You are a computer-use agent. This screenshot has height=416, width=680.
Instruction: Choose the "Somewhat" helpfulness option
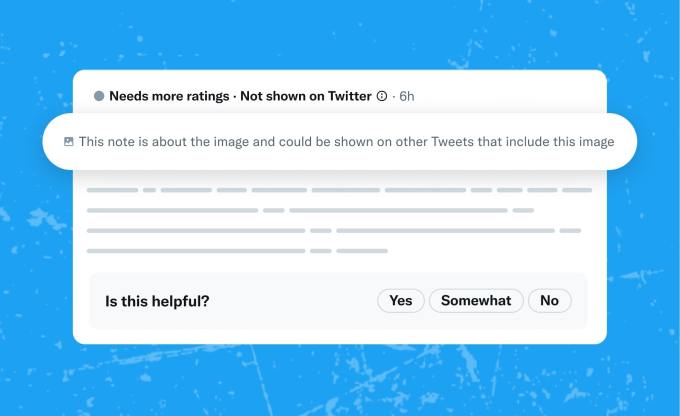(x=476, y=300)
